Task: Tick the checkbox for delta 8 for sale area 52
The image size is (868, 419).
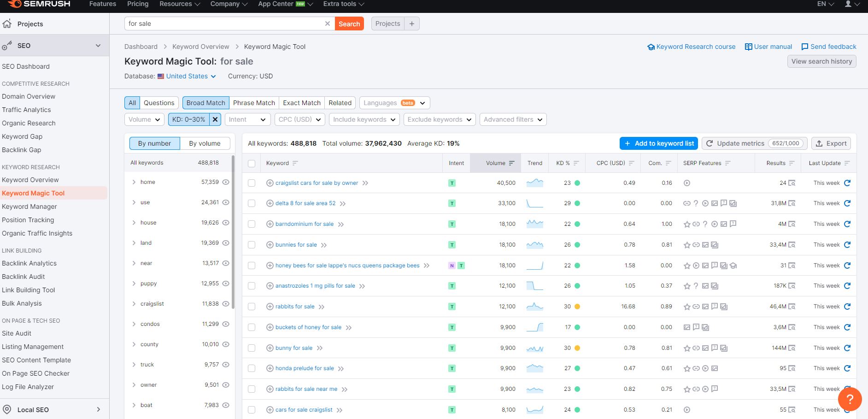Action: tap(252, 203)
